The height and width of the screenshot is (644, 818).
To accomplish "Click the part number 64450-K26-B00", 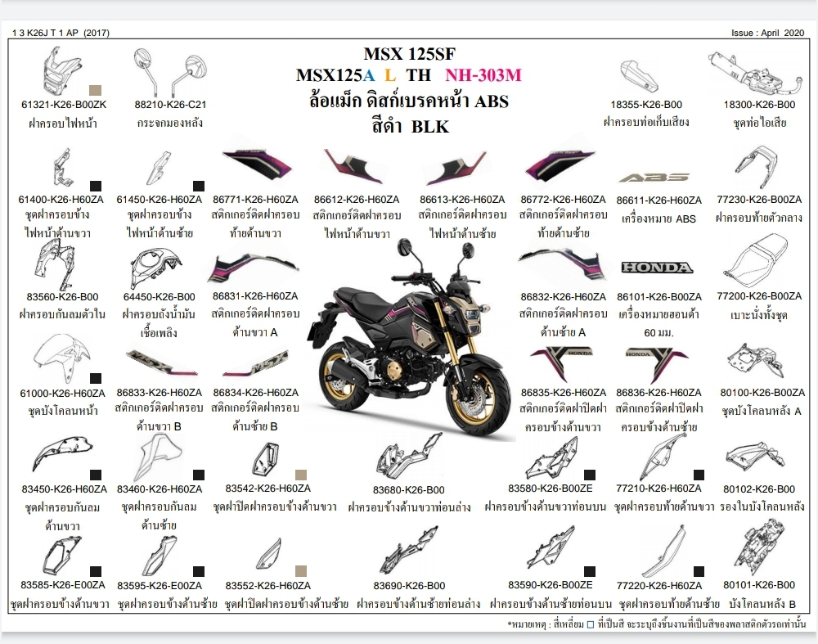I will click(160, 297).
